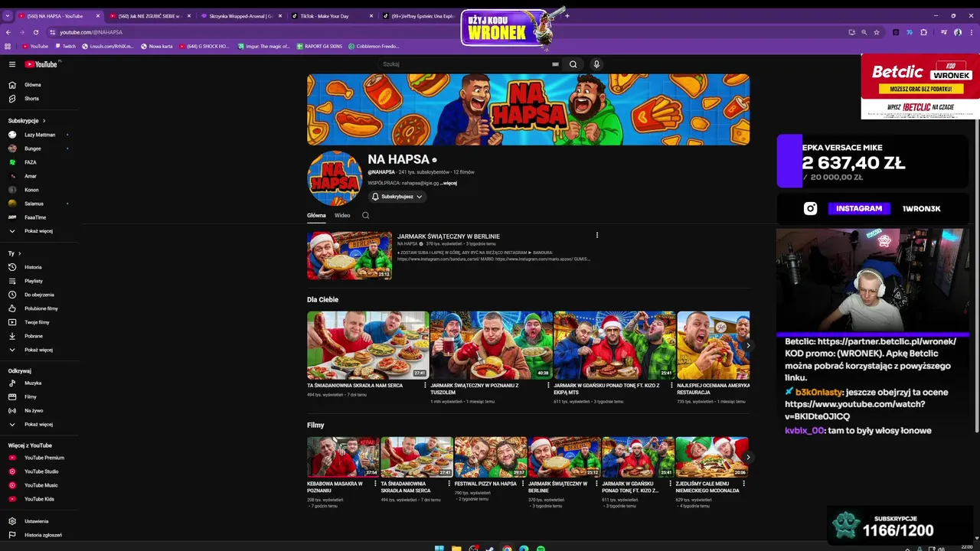Expand Pokaż więcej under Odkrywaj
The height and width of the screenshot is (551, 980).
[39, 424]
